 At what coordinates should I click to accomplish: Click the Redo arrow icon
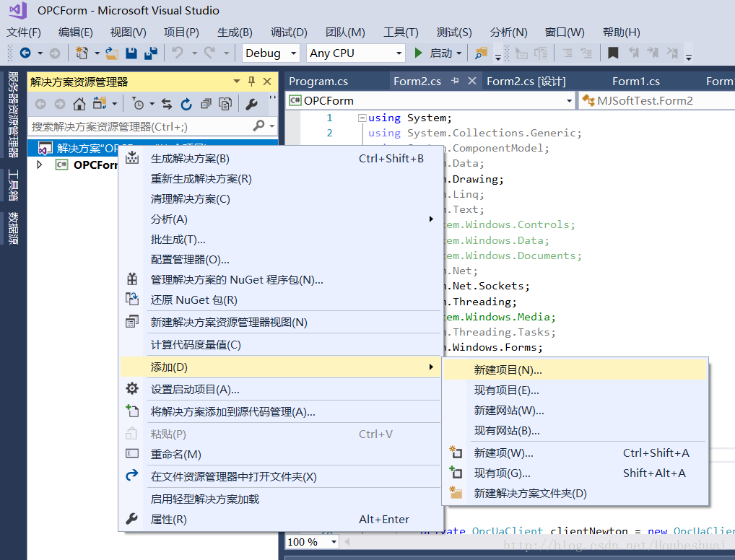tap(209, 53)
